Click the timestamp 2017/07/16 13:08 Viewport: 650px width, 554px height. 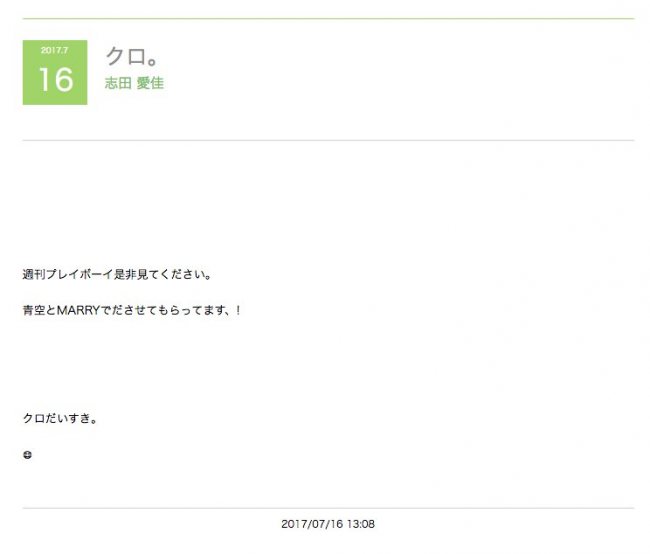(328, 524)
